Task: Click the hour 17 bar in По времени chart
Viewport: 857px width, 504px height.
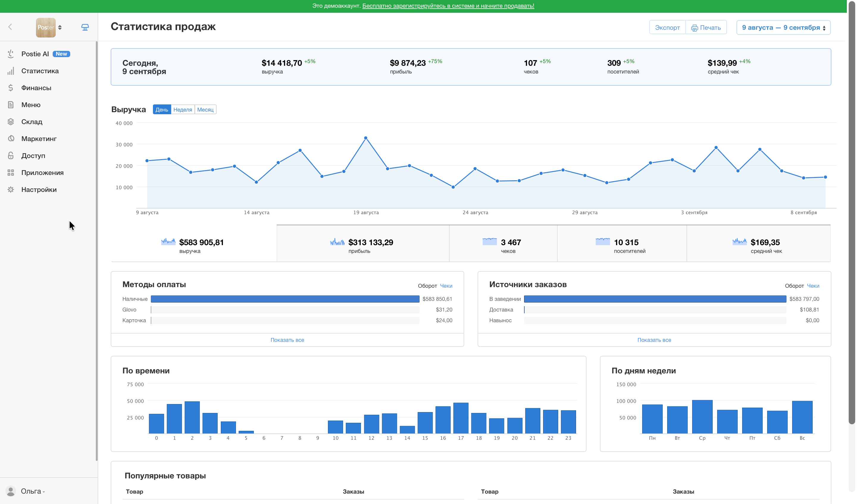Action: point(460,418)
